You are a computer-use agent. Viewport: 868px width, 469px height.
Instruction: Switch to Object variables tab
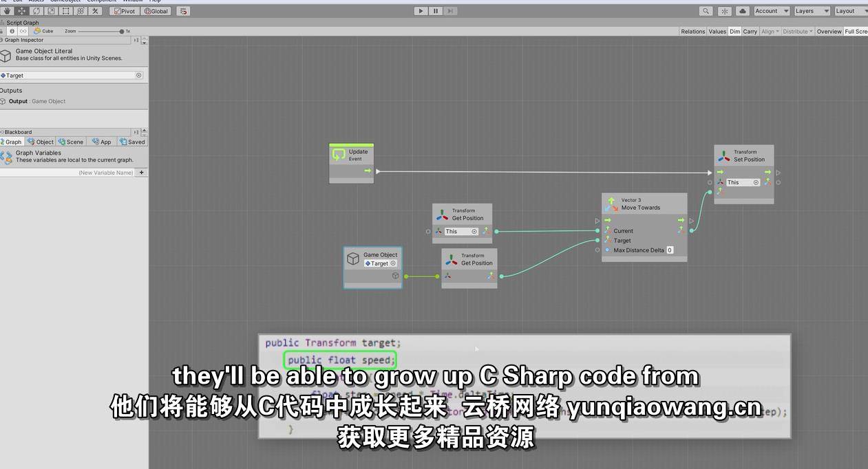(41, 142)
